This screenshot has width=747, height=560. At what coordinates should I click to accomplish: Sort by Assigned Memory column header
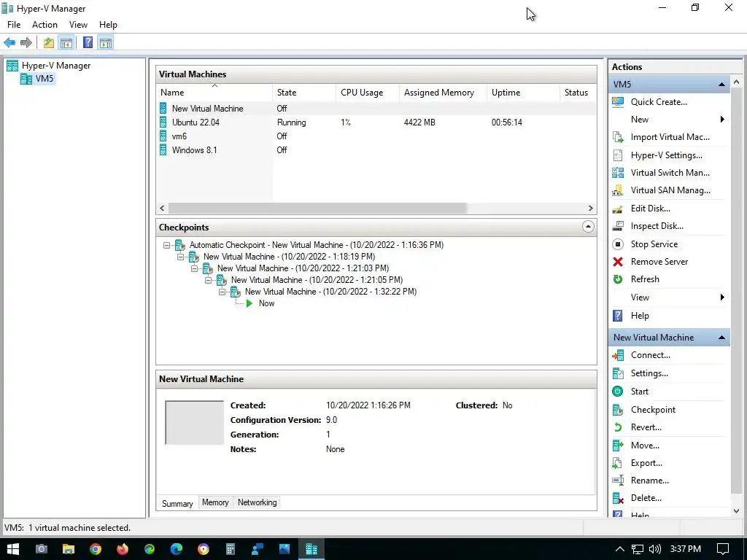tap(443, 93)
